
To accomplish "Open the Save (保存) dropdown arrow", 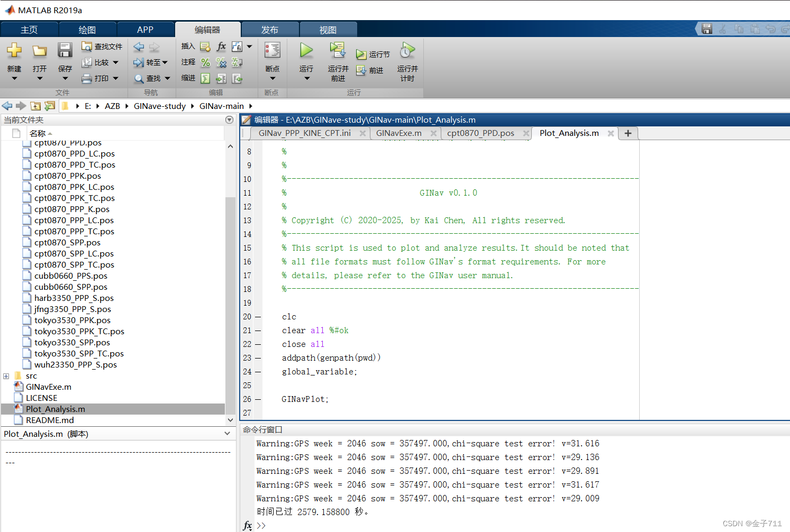I will [65, 79].
